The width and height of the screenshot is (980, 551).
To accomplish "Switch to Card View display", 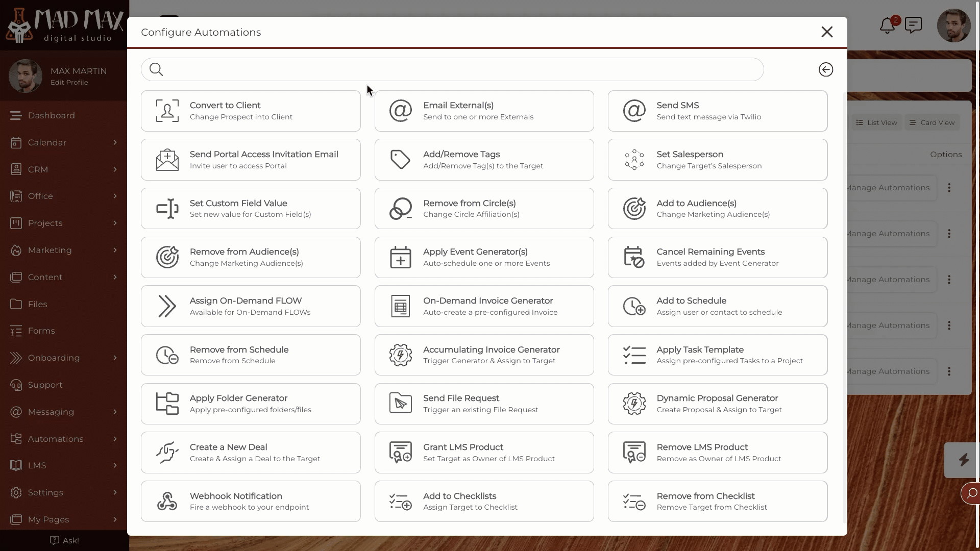I will pos(932,122).
